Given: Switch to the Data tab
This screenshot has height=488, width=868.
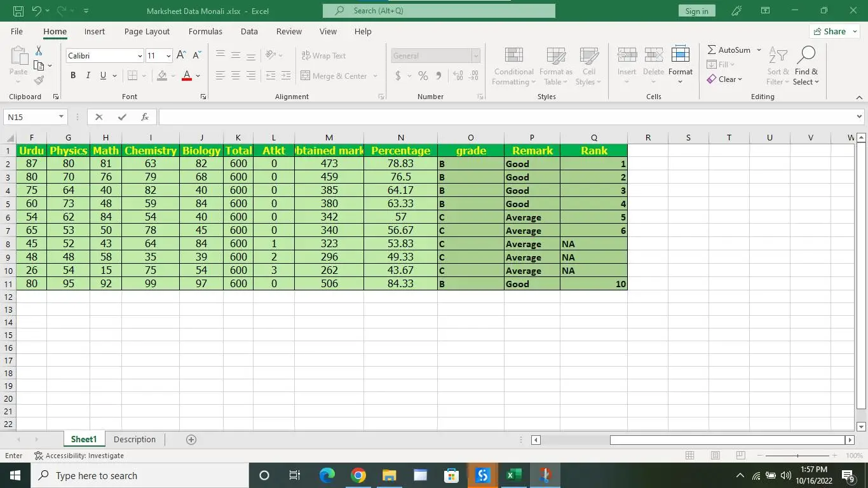Looking at the screenshot, I should [249, 31].
